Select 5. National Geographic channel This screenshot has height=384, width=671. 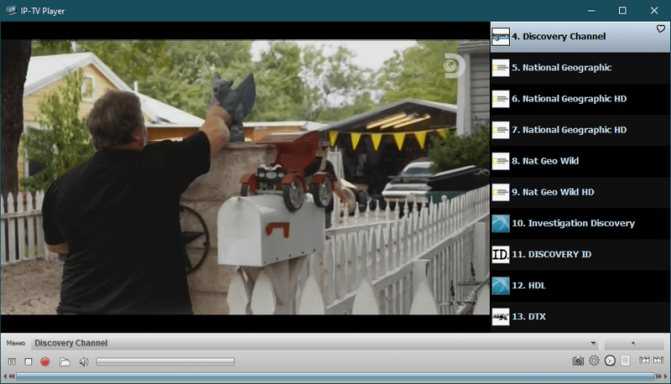(x=580, y=68)
